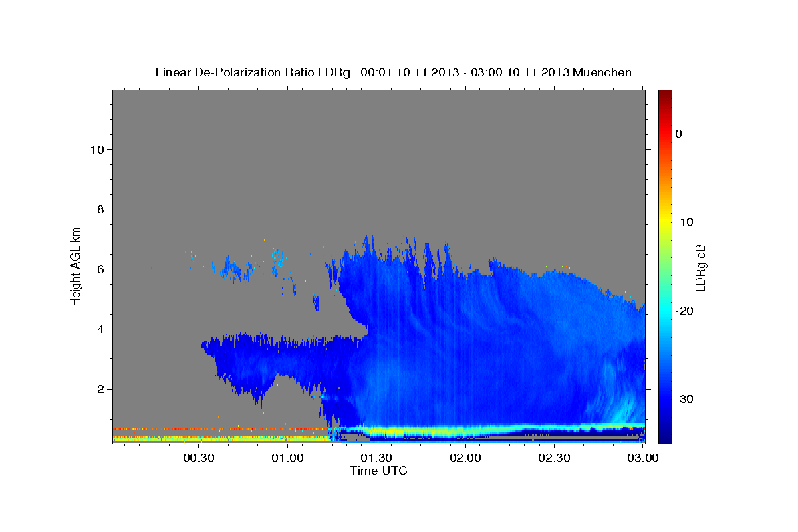Click the '03:00' time tick label

(643, 458)
